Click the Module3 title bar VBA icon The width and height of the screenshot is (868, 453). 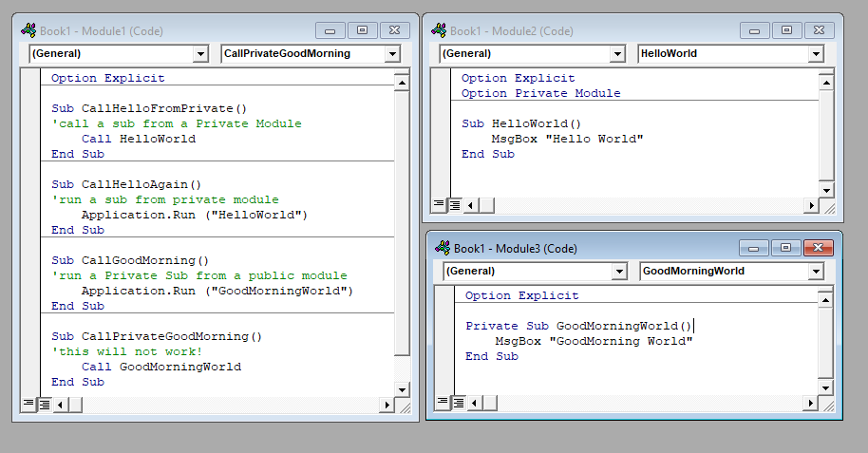pyautogui.click(x=443, y=248)
